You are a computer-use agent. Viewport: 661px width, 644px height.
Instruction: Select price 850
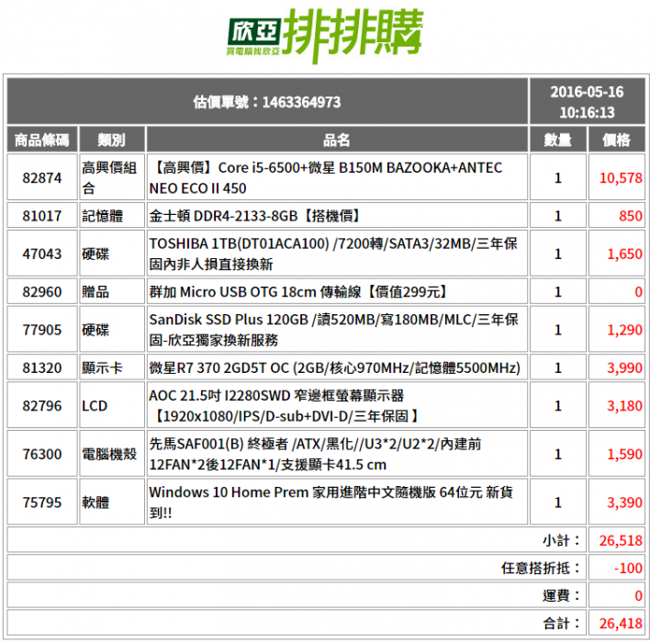631,216
